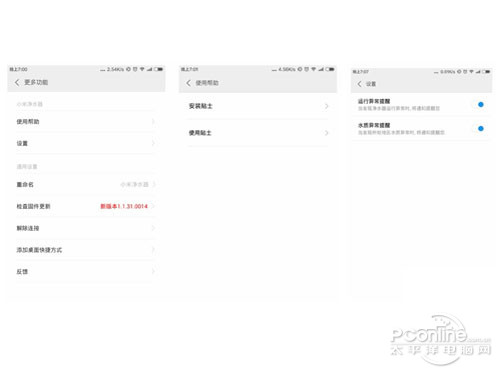
Task: Open chevron beside 解除连接
Action: tap(153, 228)
